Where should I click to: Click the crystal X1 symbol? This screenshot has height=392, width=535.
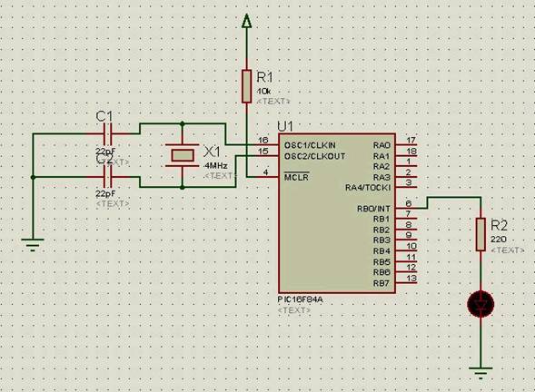pos(183,155)
